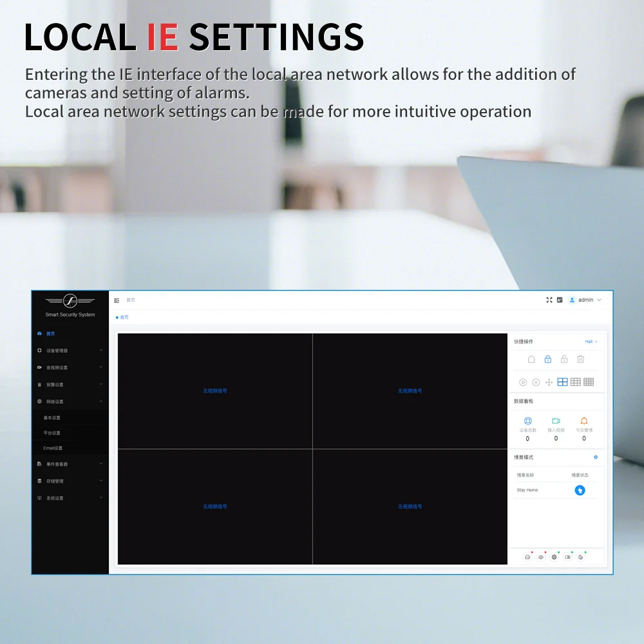Screen dimensions: 644x644
Task: Click the Stay Home scene name
Action: [527, 490]
